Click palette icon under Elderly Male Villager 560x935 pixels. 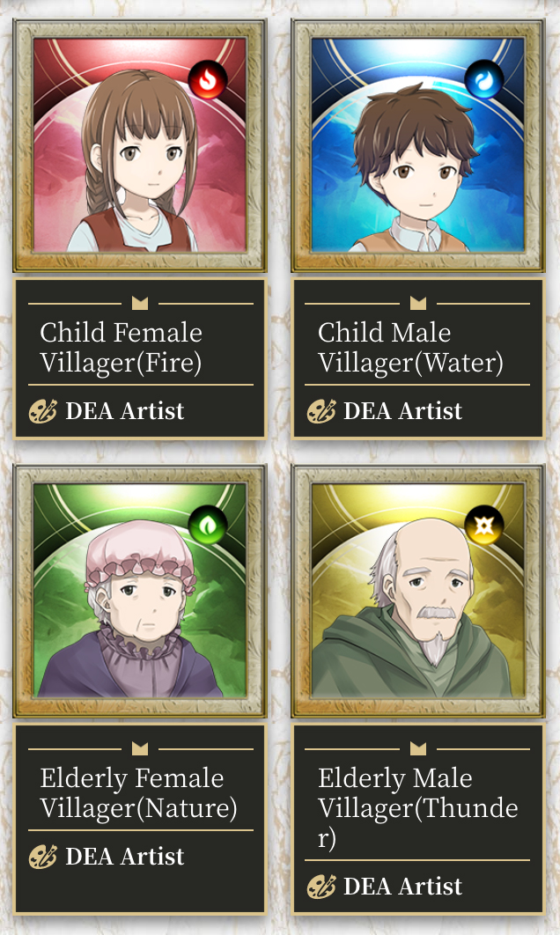[321, 887]
